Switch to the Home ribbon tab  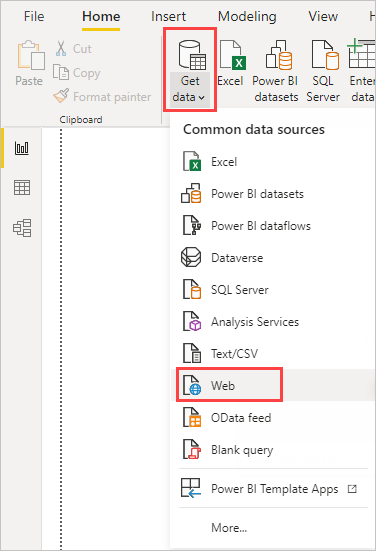[x=101, y=17]
